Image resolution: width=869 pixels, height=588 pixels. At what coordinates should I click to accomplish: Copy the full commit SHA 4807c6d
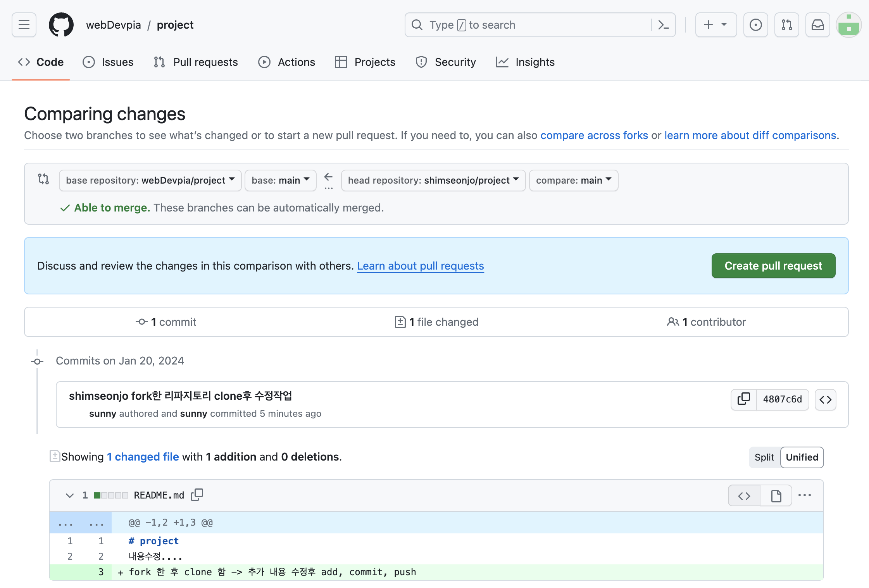(743, 399)
